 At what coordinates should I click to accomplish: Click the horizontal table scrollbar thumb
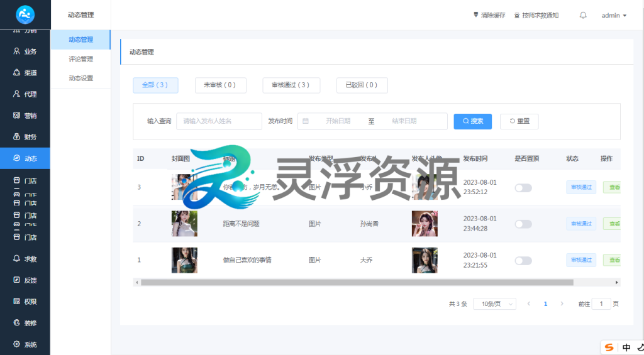tap(357, 282)
